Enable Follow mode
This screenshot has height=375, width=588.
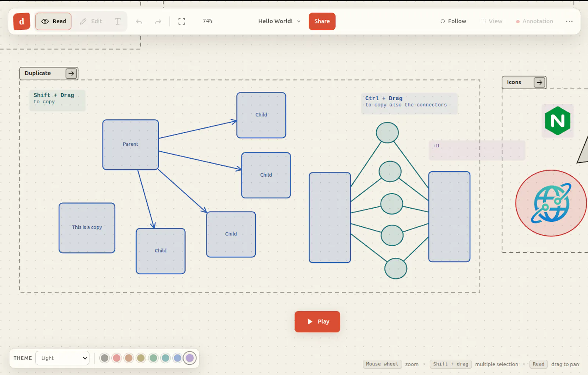pos(453,21)
